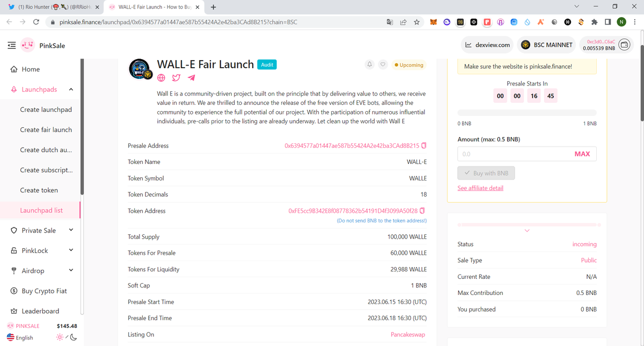Open the blue water drop extension

click(527, 22)
